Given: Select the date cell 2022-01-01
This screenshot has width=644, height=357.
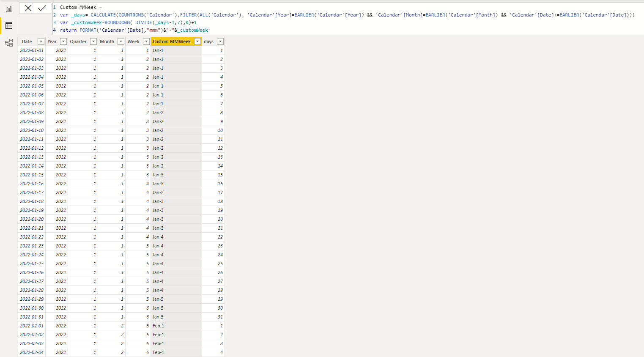Looking at the screenshot, I should [32, 50].
